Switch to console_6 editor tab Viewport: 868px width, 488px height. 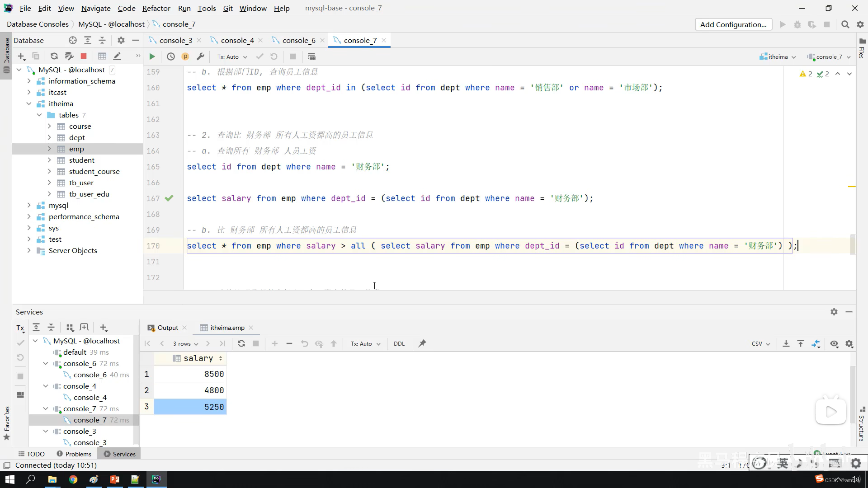[x=298, y=40]
